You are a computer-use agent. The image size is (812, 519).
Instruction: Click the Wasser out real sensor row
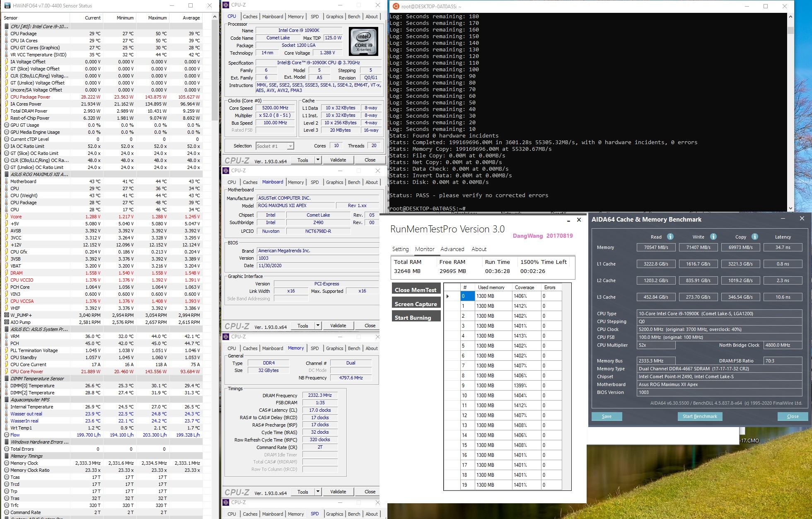(103, 414)
